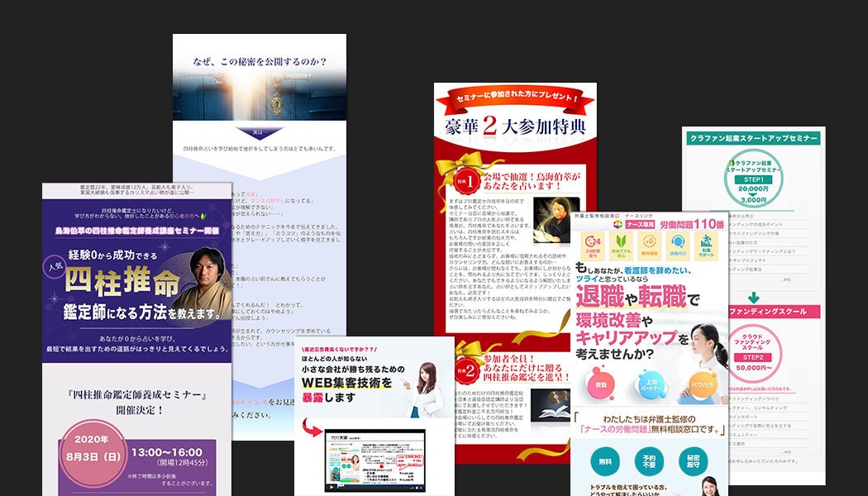
Task: Click the 退職や転職で pink headline
Action: tap(637, 298)
